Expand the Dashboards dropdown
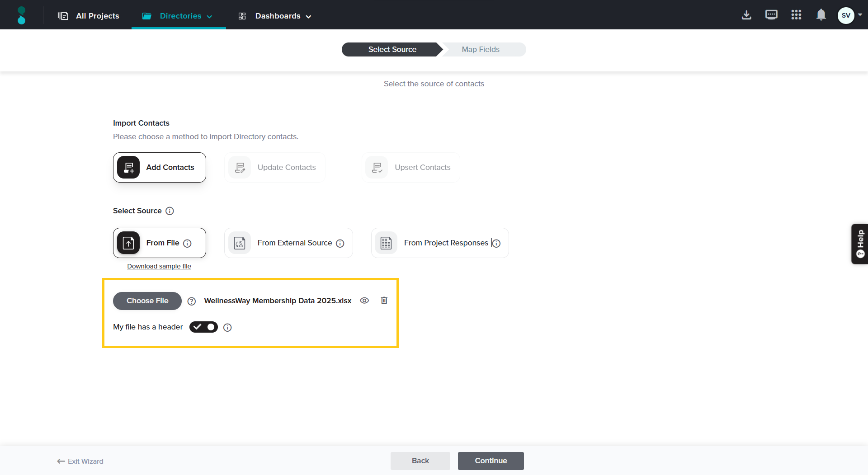The width and height of the screenshot is (868, 475). point(275,16)
